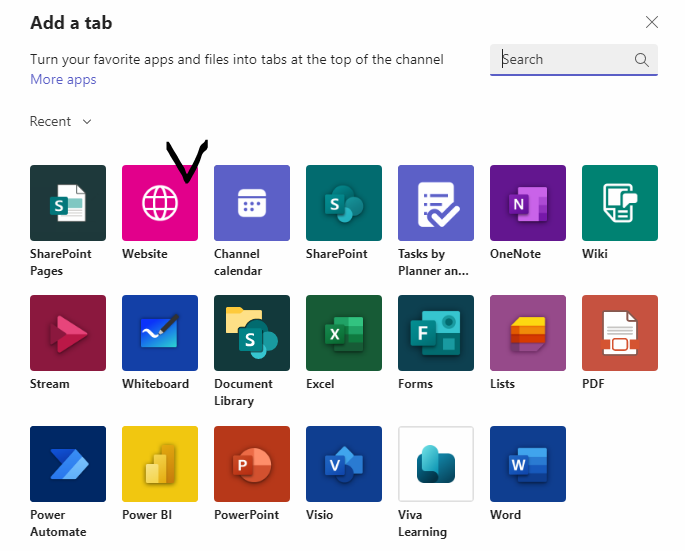Click the 'Website' label text

tap(145, 254)
